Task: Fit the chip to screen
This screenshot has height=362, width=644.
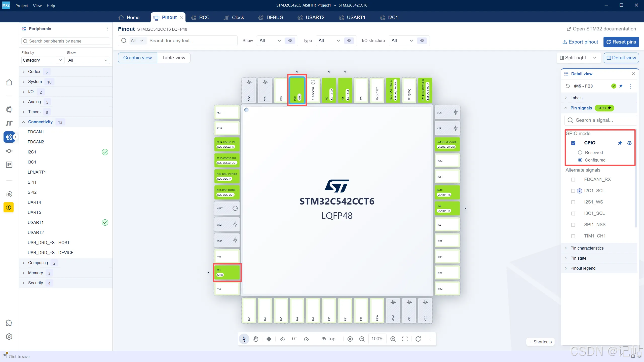Action: (x=405, y=339)
